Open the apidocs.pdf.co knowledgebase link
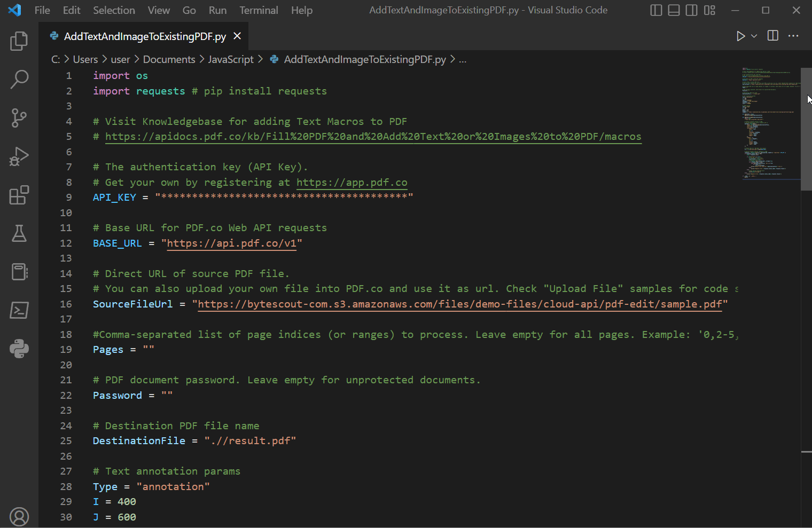This screenshot has width=812, height=528. [x=373, y=137]
